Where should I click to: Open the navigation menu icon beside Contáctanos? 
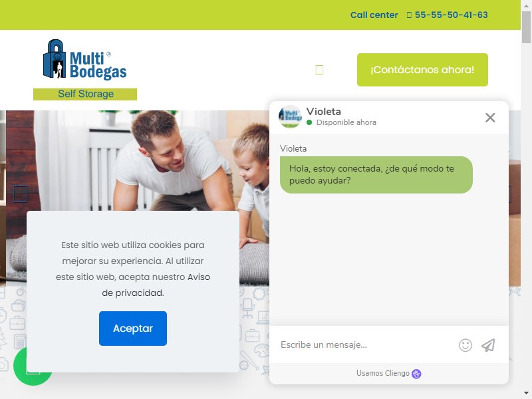point(319,70)
